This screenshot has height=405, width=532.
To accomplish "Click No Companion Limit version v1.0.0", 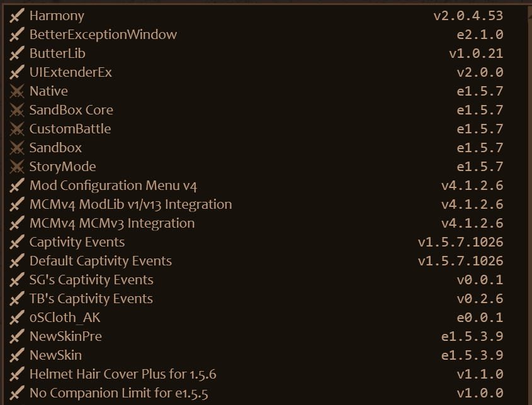I will (480, 393).
